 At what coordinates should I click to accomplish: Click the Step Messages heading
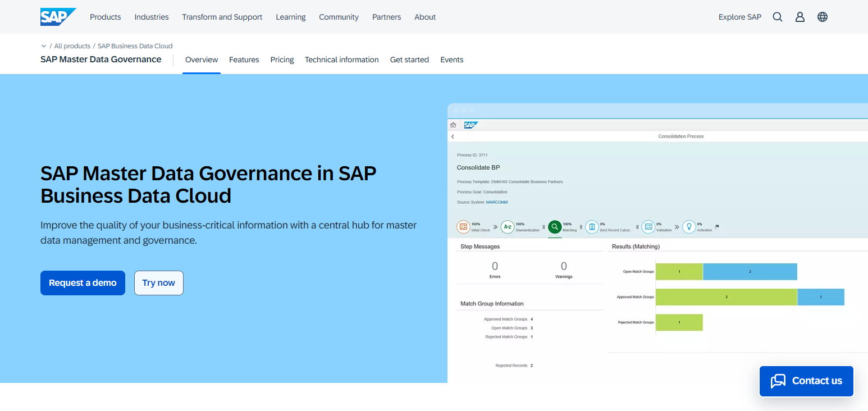click(480, 246)
